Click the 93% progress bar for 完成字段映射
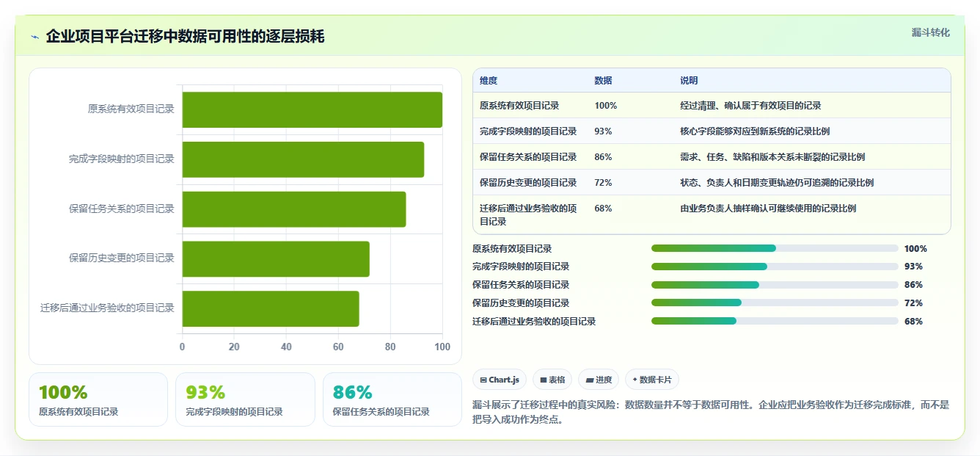 tap(775, 267)
